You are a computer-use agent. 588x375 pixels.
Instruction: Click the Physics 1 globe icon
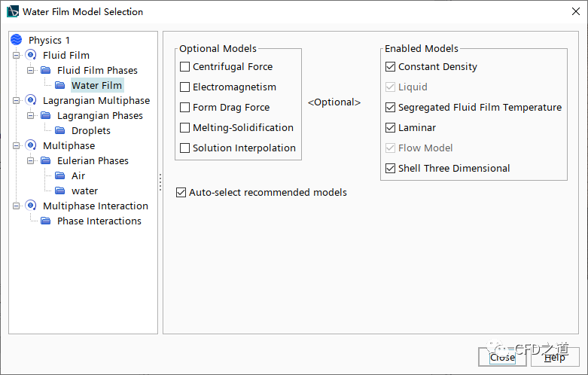[x=16, y=40]
